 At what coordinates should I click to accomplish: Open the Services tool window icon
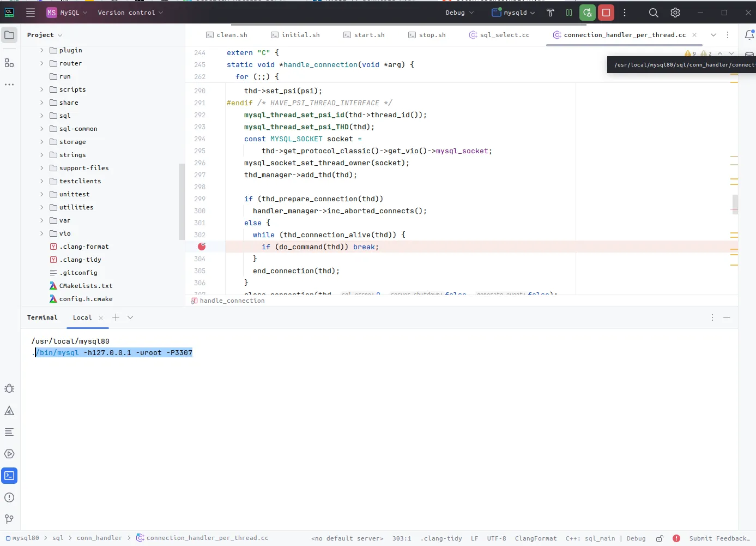pos(9,454)
